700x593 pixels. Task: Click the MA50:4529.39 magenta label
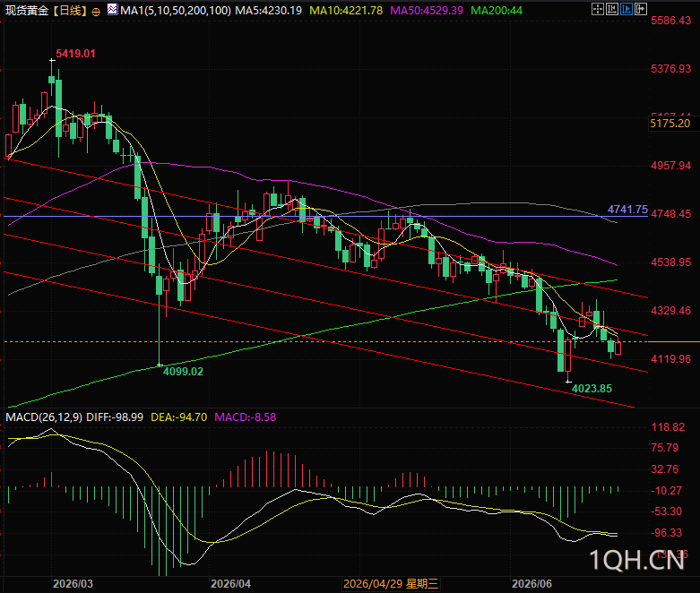pos(427,10)
